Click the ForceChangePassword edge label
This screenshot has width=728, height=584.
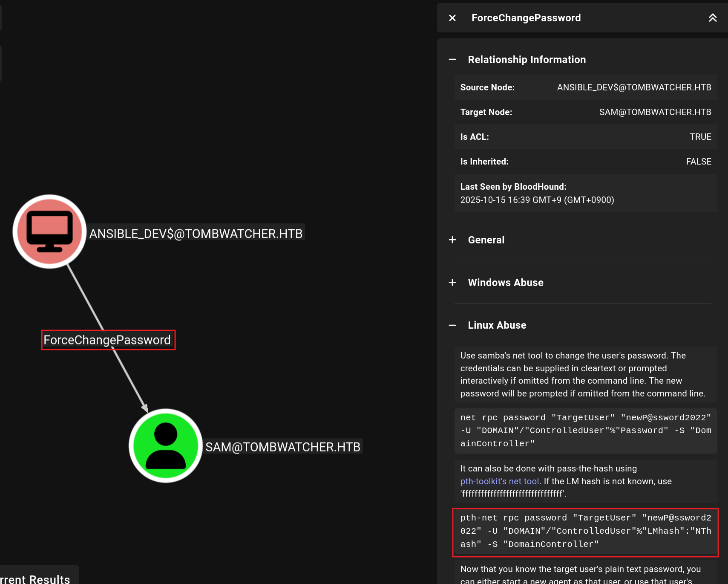(107, 340)
